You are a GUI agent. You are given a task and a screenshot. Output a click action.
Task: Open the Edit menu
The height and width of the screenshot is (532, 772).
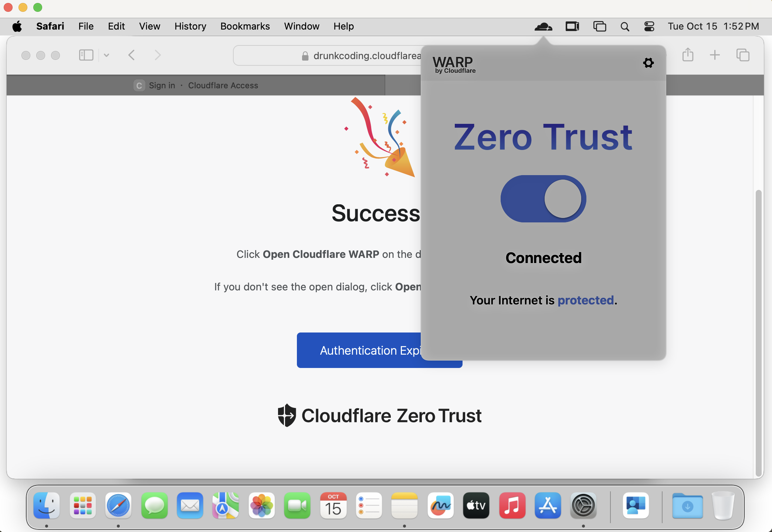[x=116, y=27]
